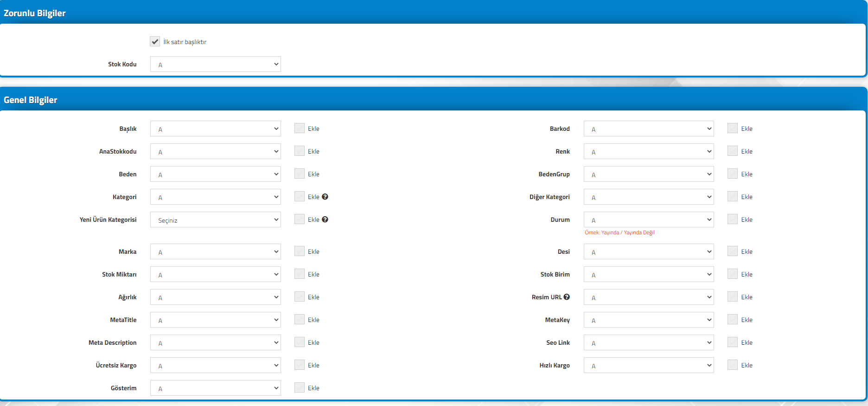Screen dimensions: 868x406
Task: Expand the Ücretsiz Kargo dropdown
Action: pos(216,365)
